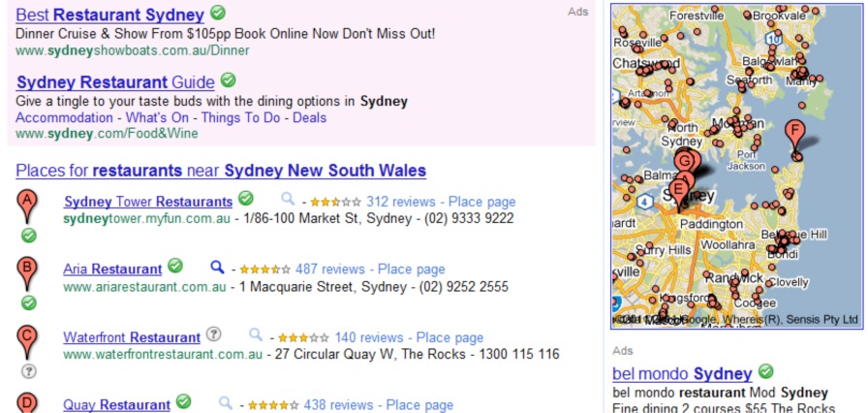
Task: Click phone number (02) 9333 9222
Action: (469, 219)
